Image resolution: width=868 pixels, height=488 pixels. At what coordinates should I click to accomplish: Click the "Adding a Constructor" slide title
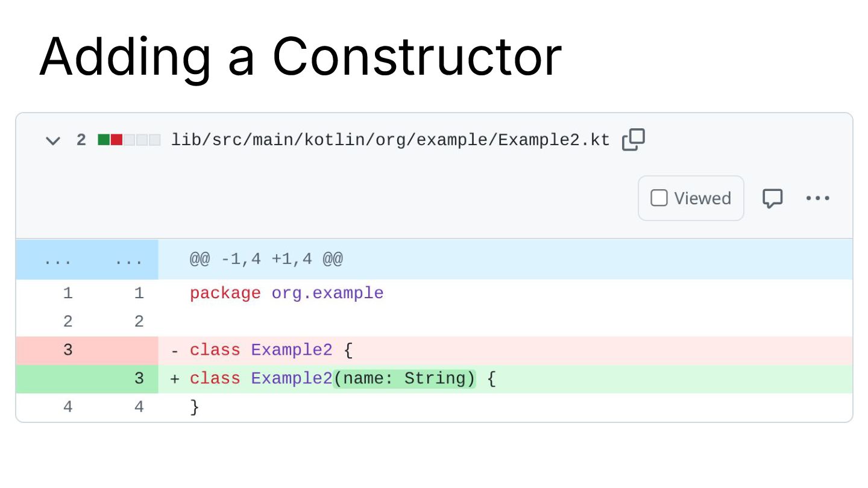(x=300, y=57)
